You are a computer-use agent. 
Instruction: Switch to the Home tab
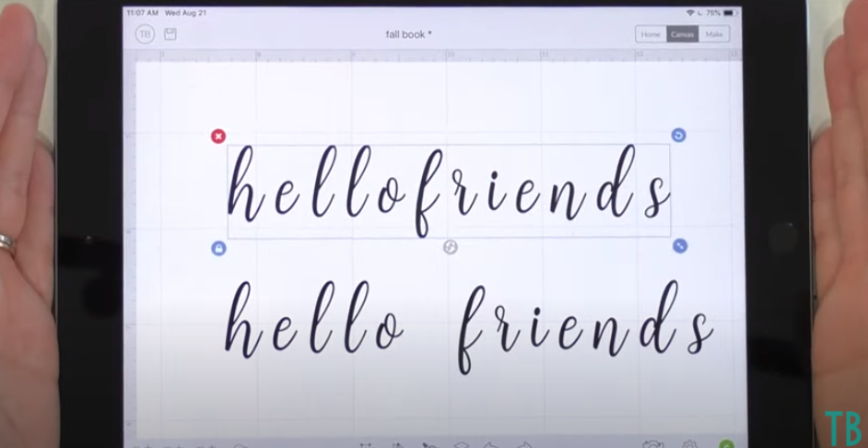coord(651,34)
